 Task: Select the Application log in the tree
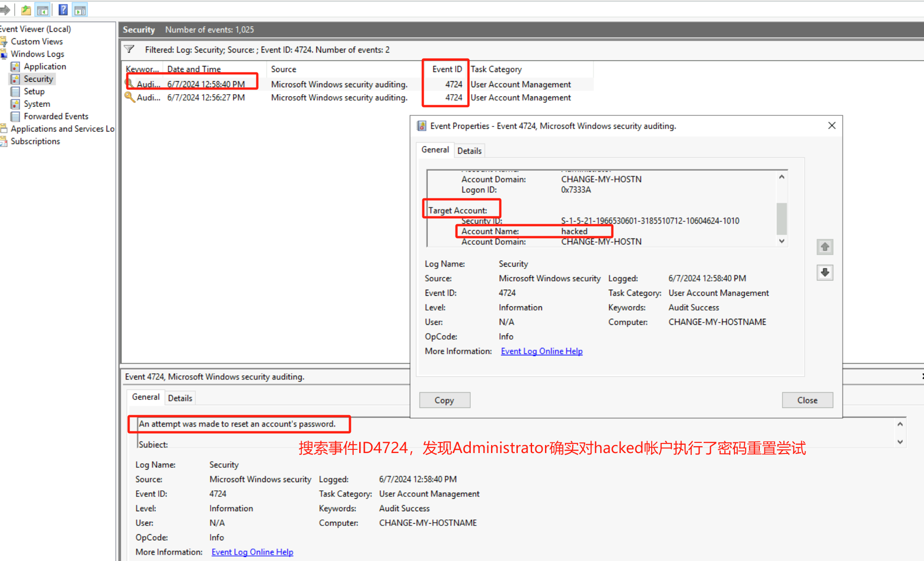tap(45, 66)
